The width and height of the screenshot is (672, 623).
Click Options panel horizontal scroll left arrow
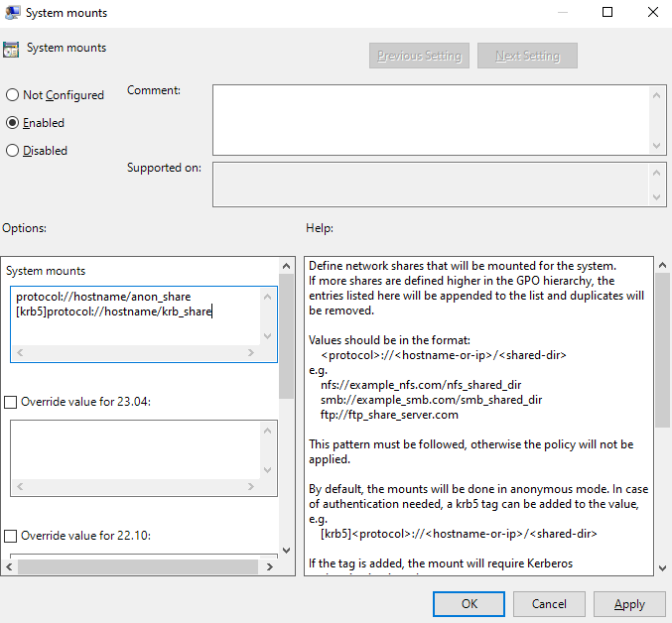pyautogui.click(x=9, y=566)
